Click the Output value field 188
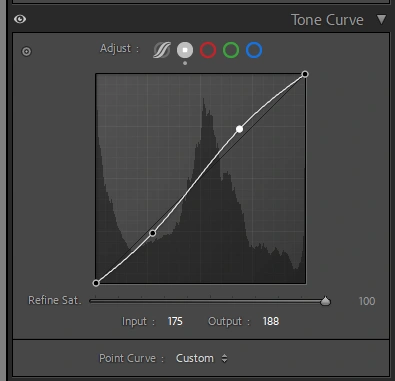The image size is (395, 381). point(271,321)
